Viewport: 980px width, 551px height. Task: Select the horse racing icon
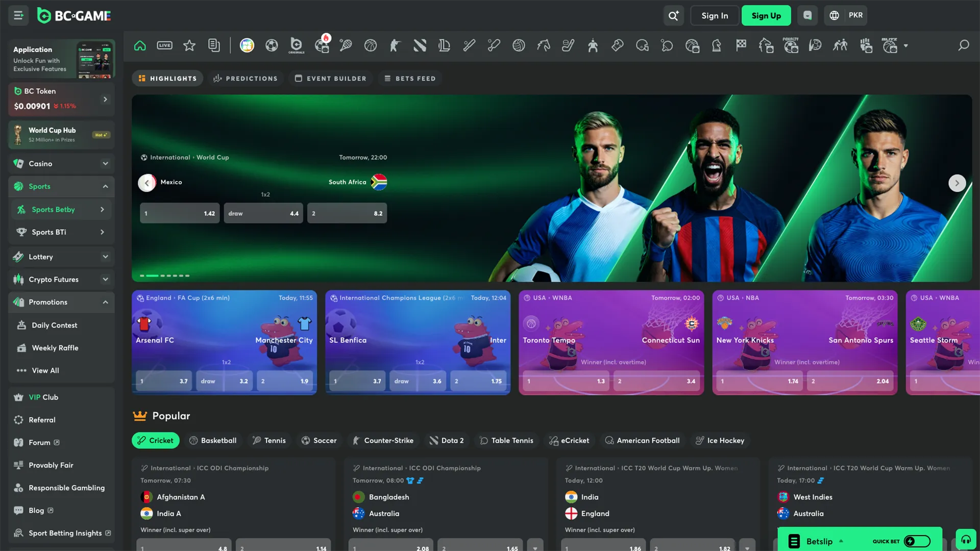pos(544,45)
